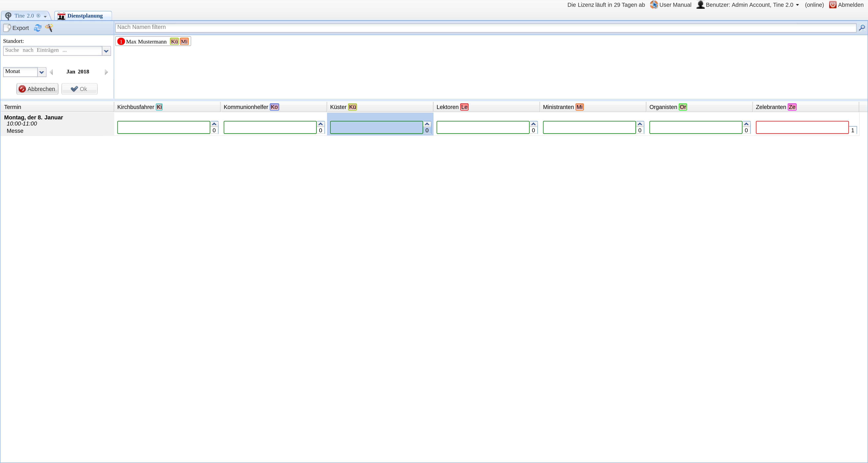Click the Zelebranten column header
This screenshot has width=868, height=463.
806,107
